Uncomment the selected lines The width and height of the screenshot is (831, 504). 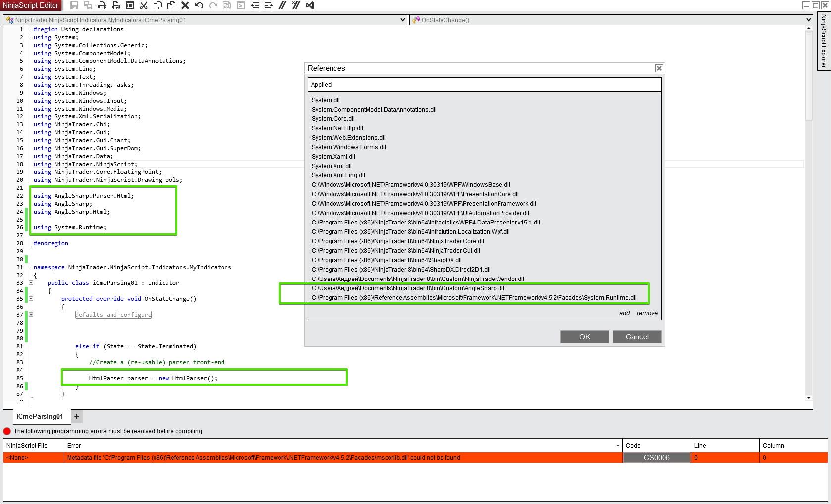296,5
